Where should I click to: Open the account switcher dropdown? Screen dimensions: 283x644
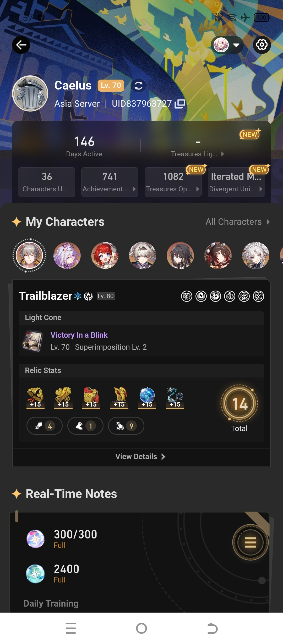[227, 45]
